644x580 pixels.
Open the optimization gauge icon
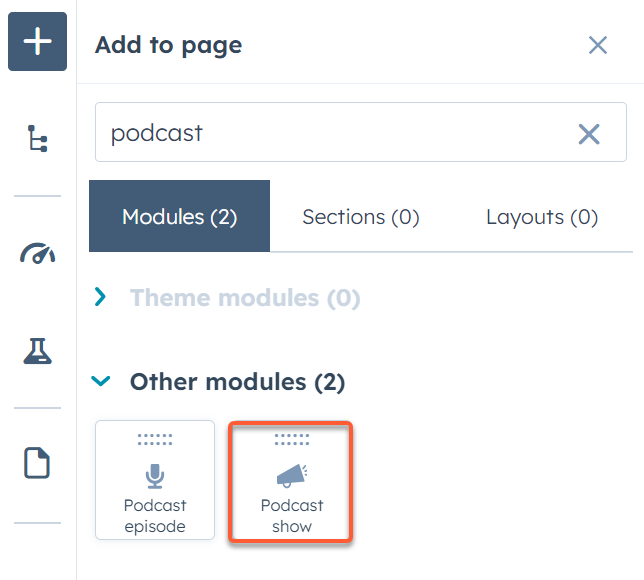click(x=37, y=253)
